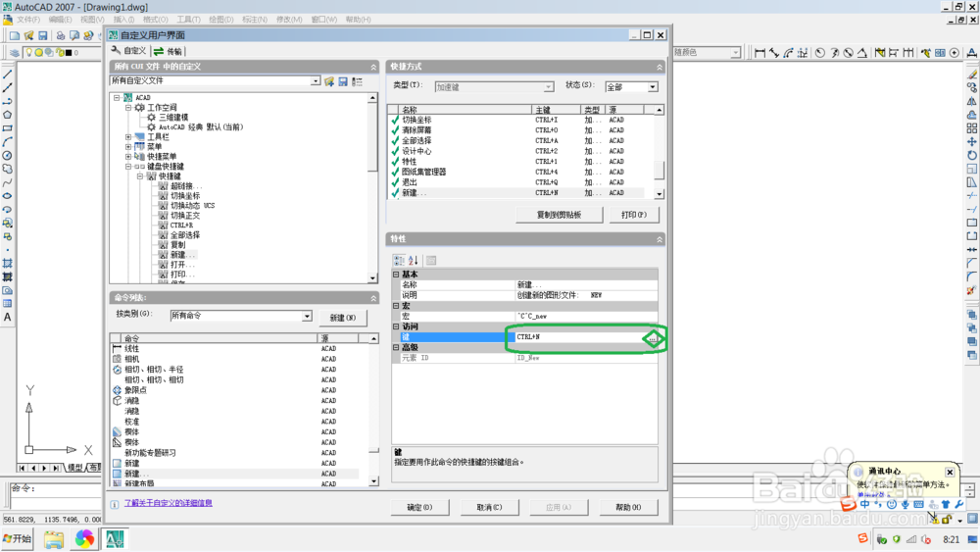Select the Angular dimension tool

862,53
